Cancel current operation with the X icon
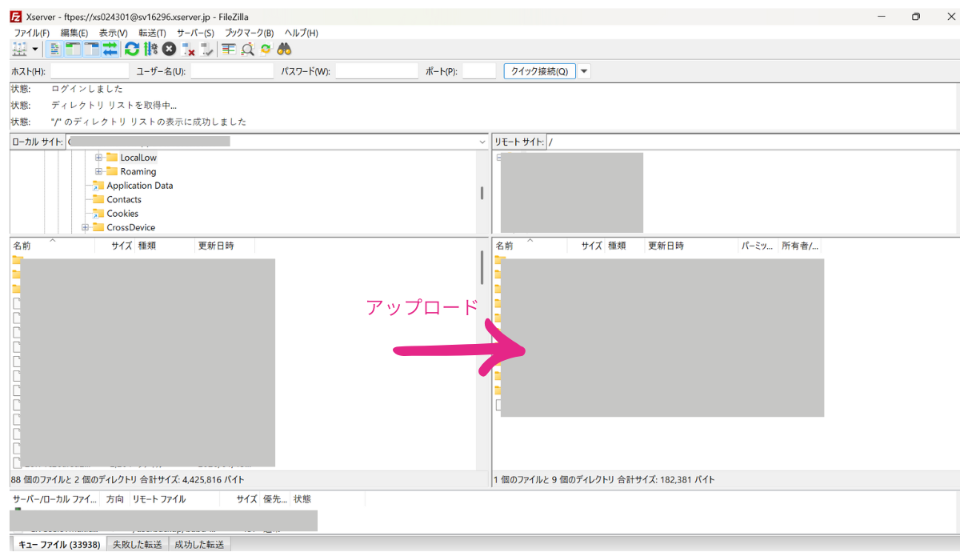 coord(169,50)
